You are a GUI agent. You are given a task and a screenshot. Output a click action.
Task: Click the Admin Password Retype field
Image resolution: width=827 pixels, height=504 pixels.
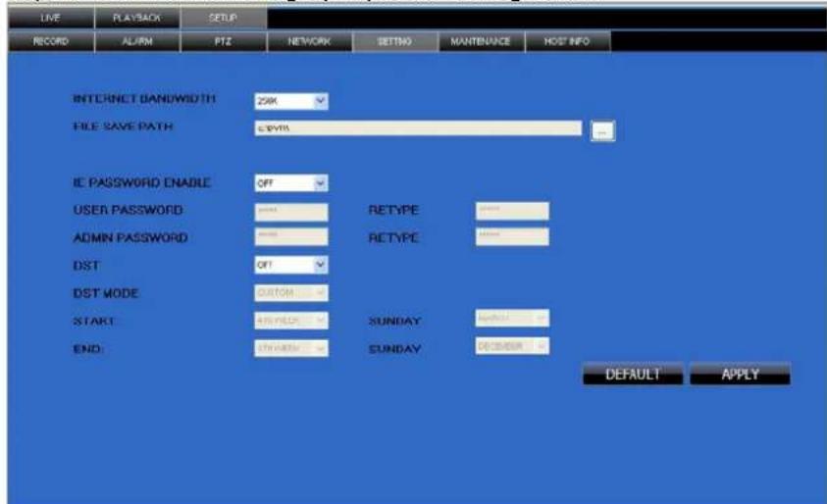click(x=512, y=236)
